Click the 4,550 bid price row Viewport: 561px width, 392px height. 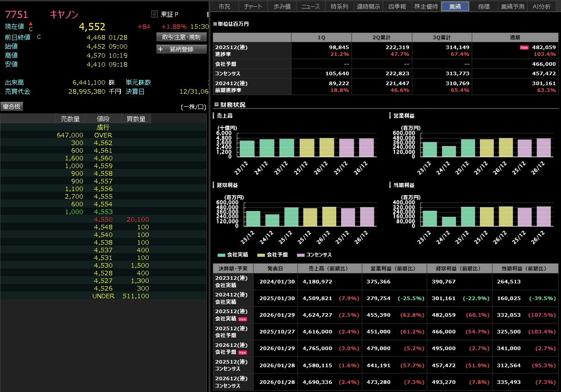pos(103,219)
